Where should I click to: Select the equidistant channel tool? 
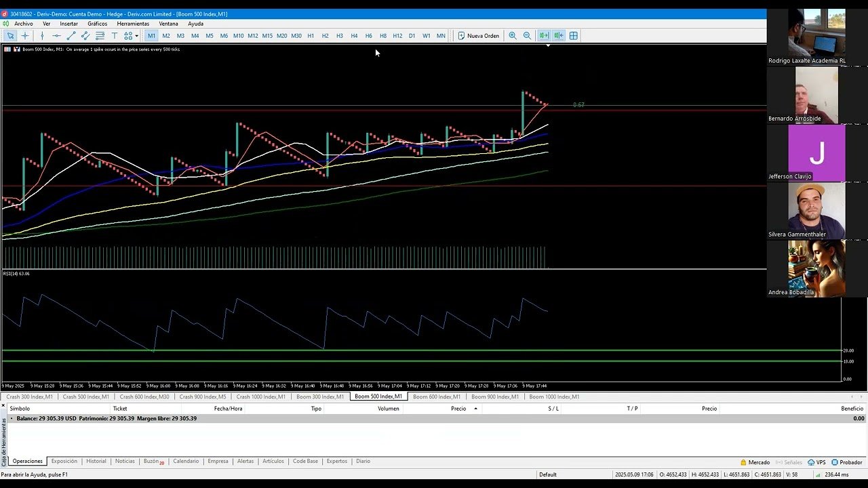(x=86, y=35)
